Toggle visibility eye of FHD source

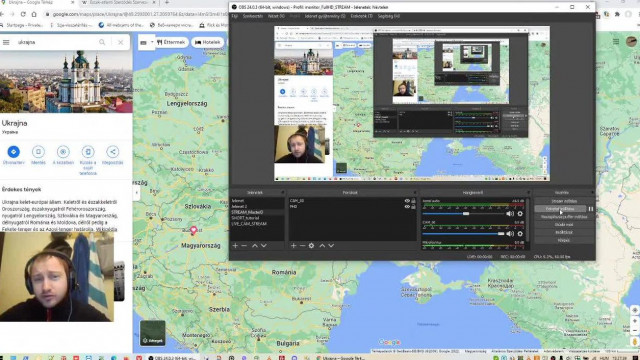pos(407,207)
